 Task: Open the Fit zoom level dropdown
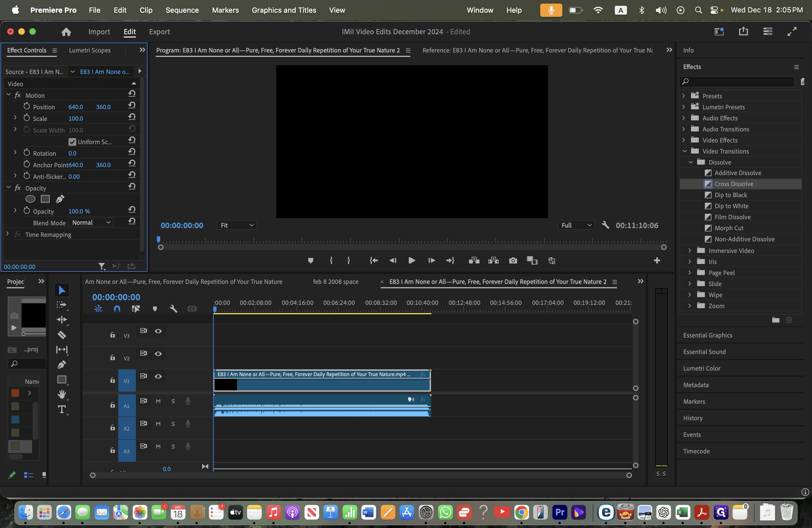(x=237, y=225)
